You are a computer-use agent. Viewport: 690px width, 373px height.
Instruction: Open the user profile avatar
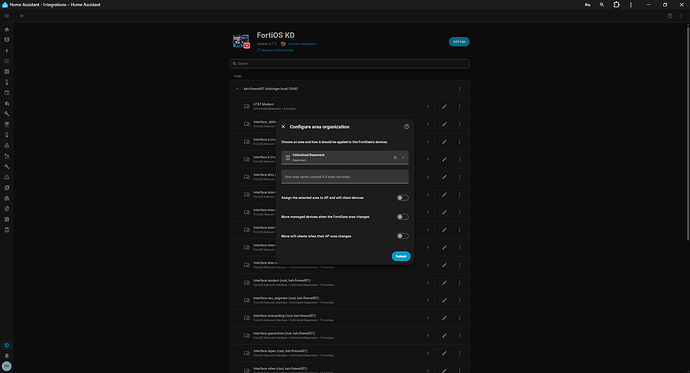pos(7,366)
